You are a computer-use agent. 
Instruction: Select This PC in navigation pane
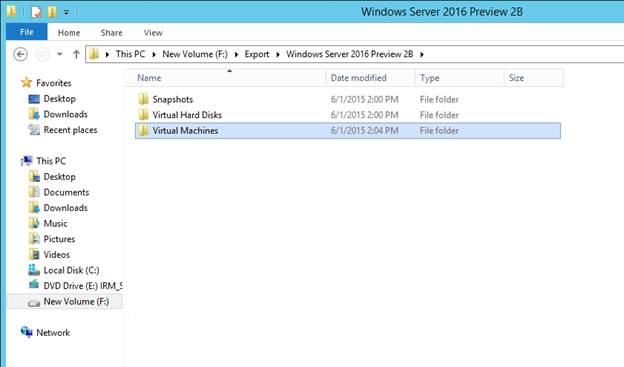(51, 161)
